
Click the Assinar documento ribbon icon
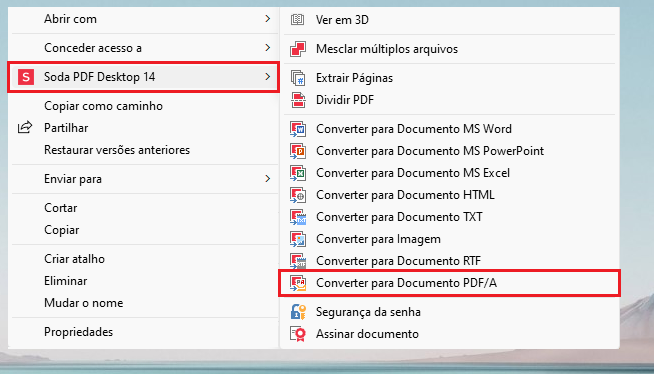(298, 334)
